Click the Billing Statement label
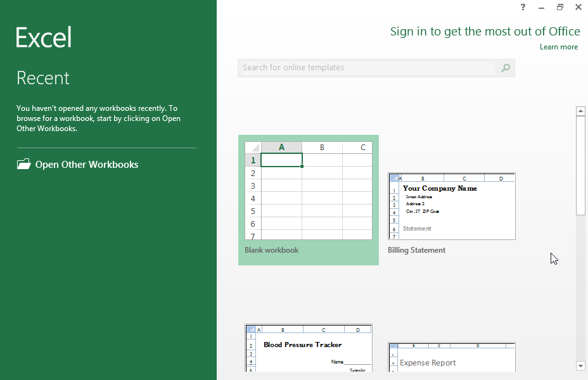The image size is (588, 380). point(416,250)
